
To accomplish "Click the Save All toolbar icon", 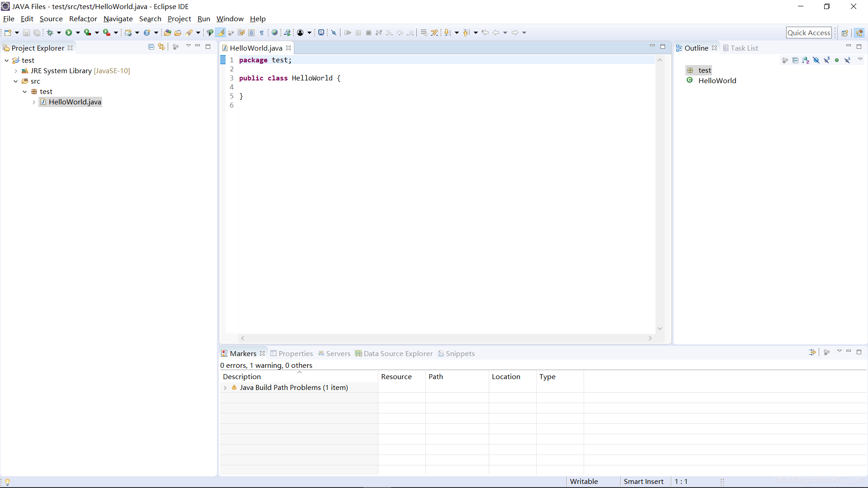I will pyautogui.click(x=37, y=33).
